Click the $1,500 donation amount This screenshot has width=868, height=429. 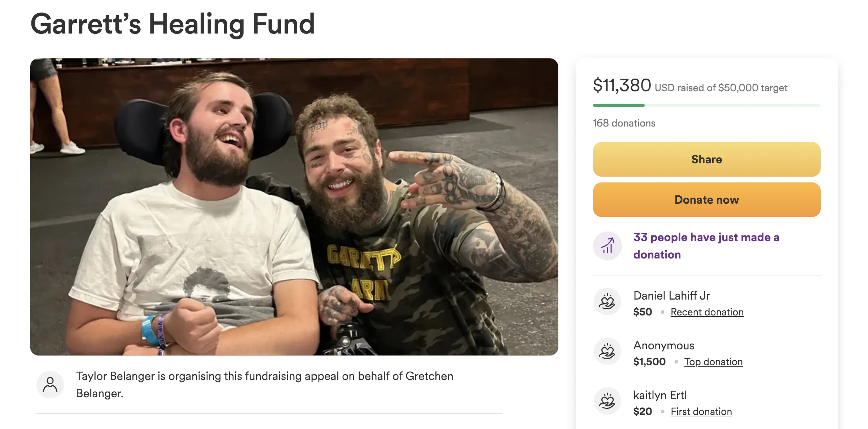(x=649, y=362)
